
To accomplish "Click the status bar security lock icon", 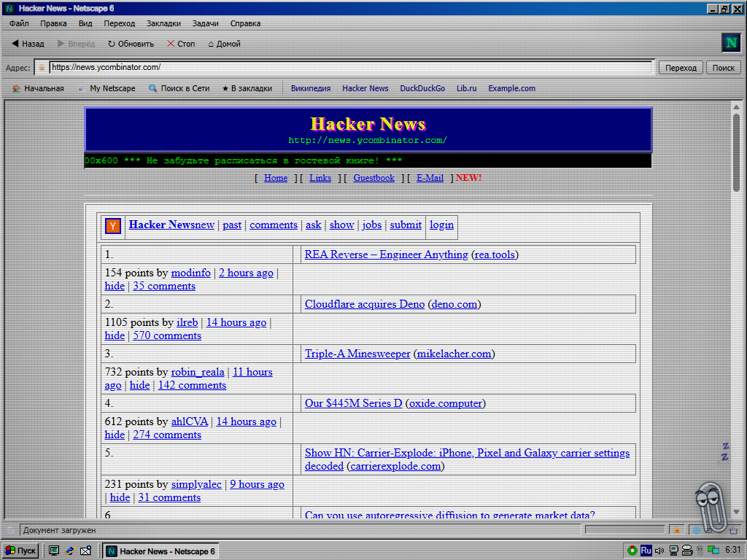I will click(676, 530).
